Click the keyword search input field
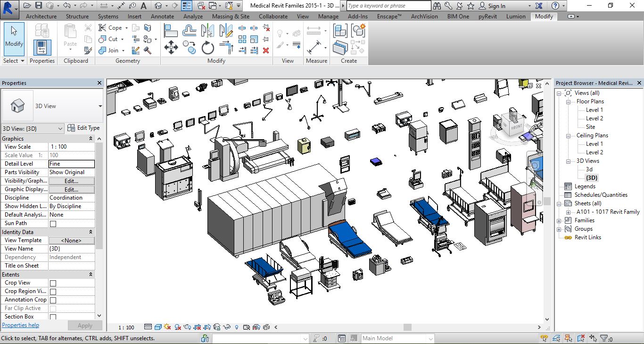The width and height of the screenshot is (644, 344). click(x=388, y=6)
